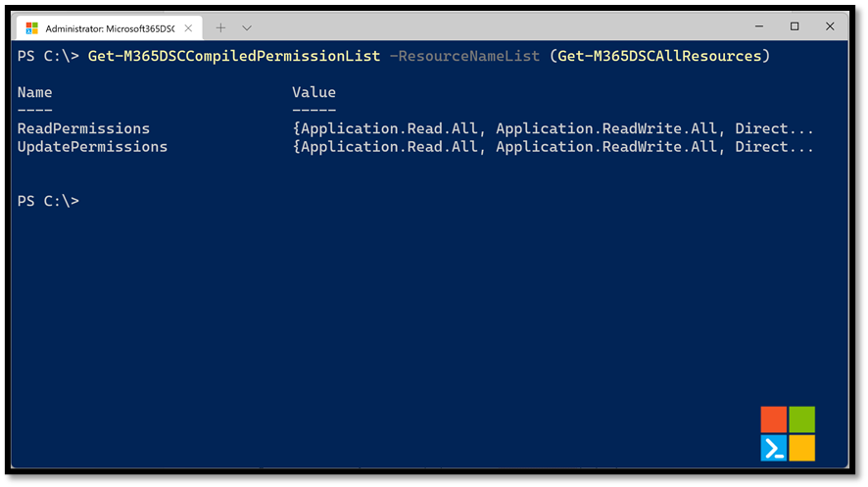
Task: Expand the new tab profile dropdown chevron
Action: point(247,27)
